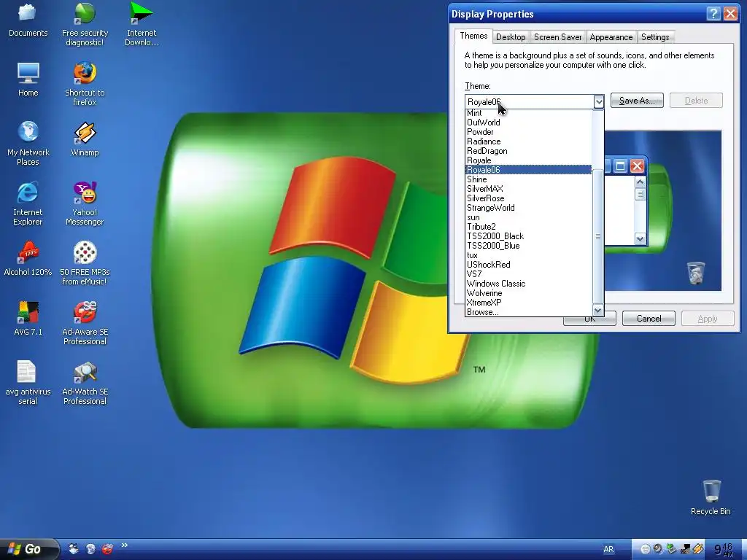The height and width of the screenshot is (560, 747).
Task: Choose the XtremeXP theme
Action: pos(528,303)
